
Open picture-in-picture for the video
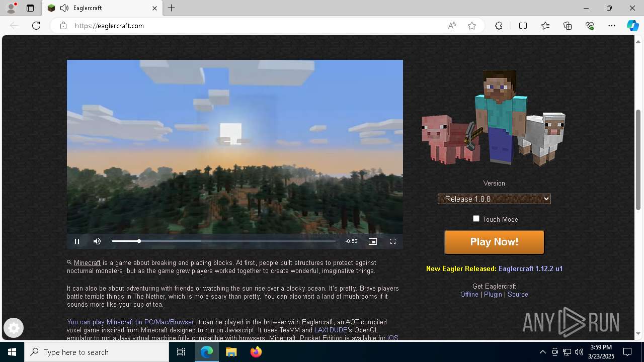(x=373, y=241)
